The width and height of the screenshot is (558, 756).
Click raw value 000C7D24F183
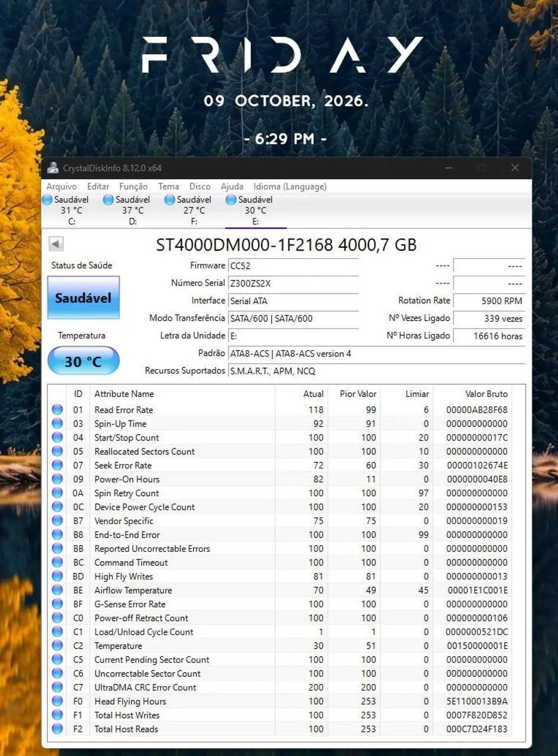point(477,729)
